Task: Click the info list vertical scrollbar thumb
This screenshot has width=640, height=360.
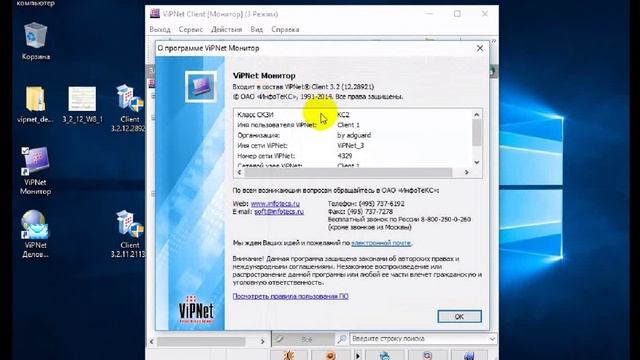Action: [x=477, y=132]
